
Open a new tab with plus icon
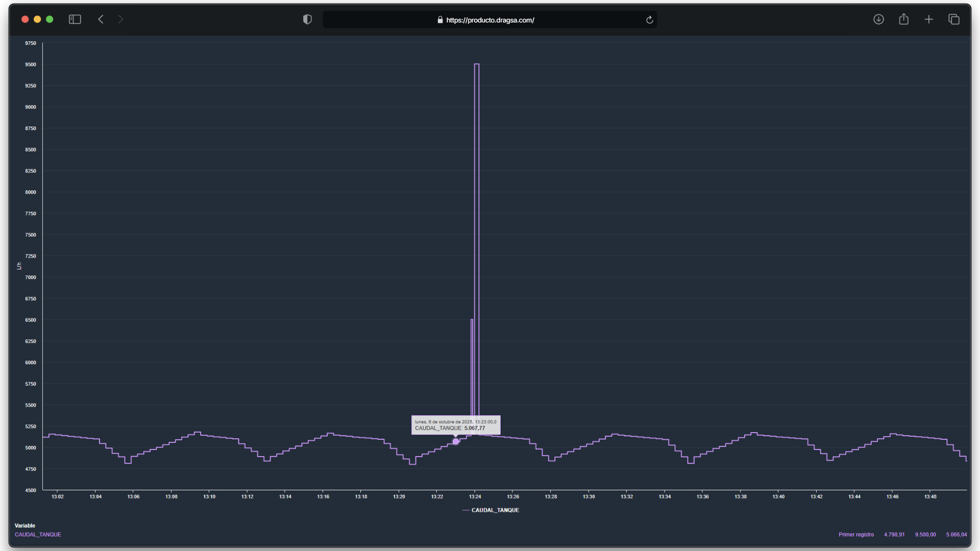point(929,19)
